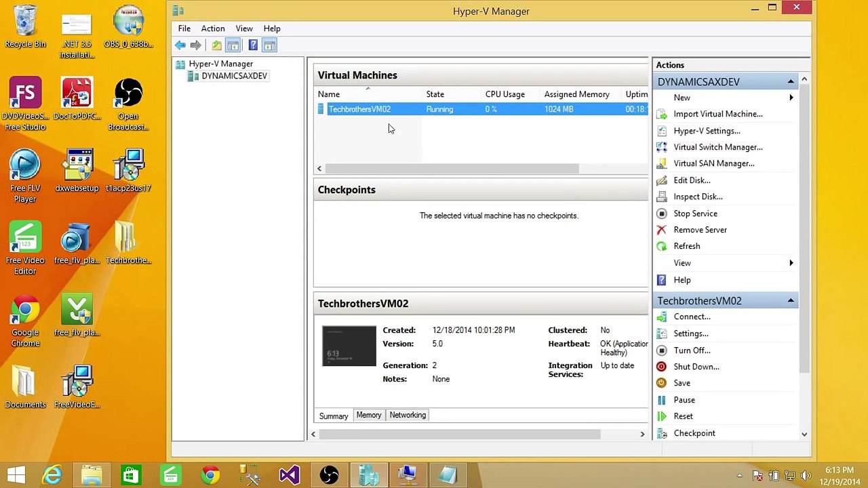This screenshot has width=868, height=488.
Task: Switch to the Summary tab
Action: tap(334, 415)
